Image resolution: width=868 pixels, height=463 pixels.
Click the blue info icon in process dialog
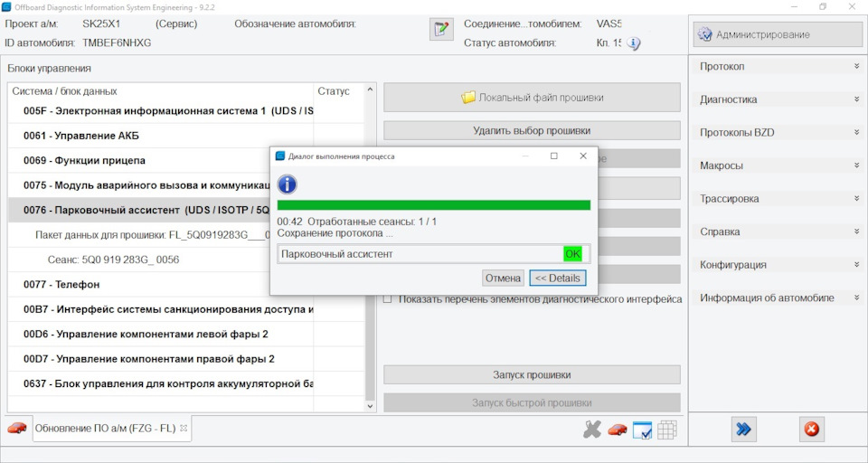point(287,184)
